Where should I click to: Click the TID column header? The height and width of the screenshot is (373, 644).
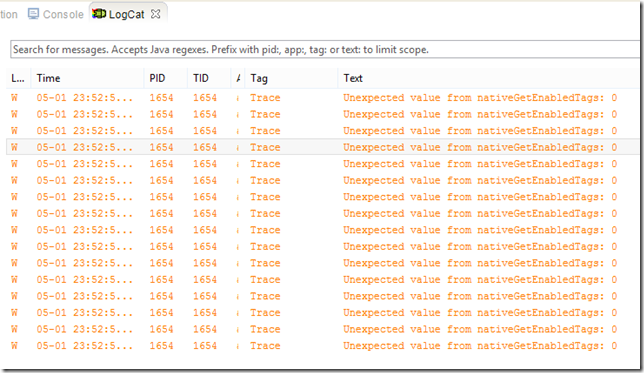tap(209, 78)
